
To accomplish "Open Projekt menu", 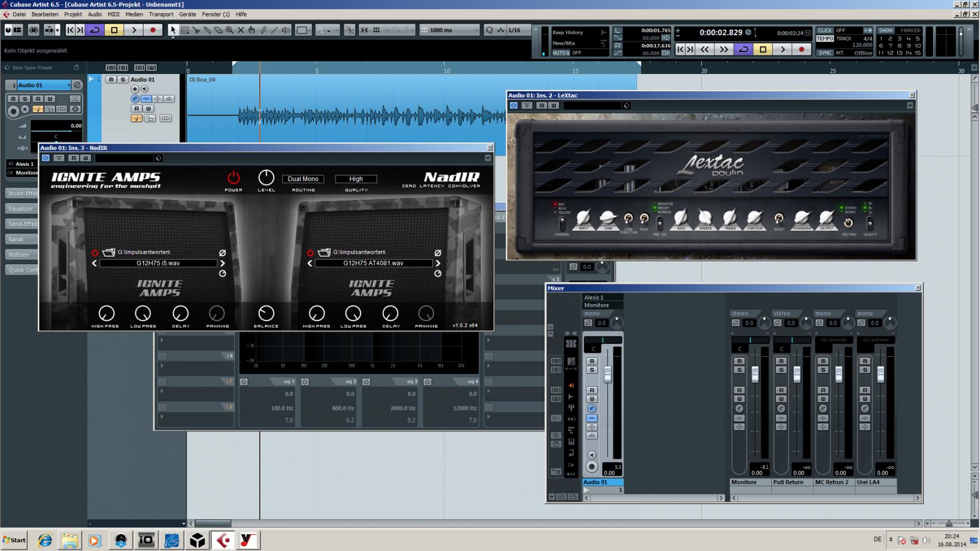I will click(73, 14).
